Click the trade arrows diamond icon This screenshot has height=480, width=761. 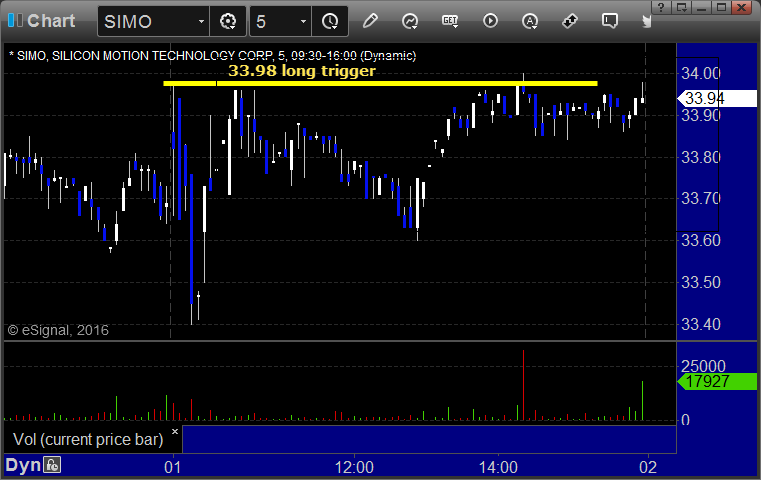(570, 21)
